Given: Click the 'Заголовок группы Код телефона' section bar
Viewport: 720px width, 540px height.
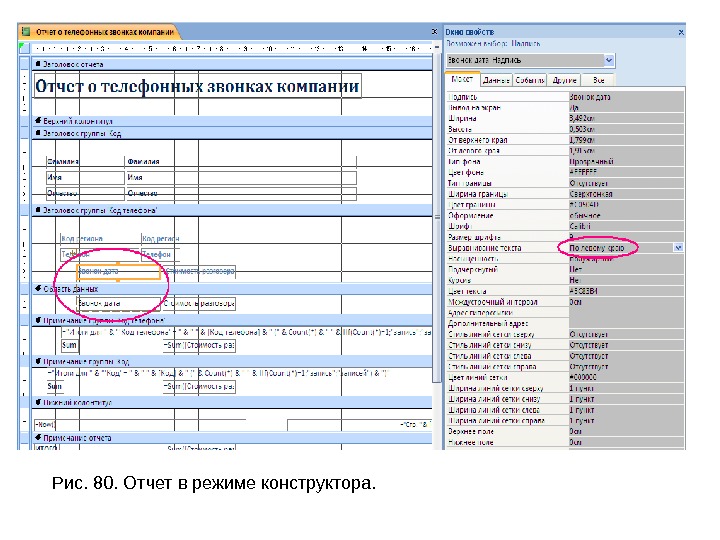Looking at the screenshot, I should click(x=232, y=211).
